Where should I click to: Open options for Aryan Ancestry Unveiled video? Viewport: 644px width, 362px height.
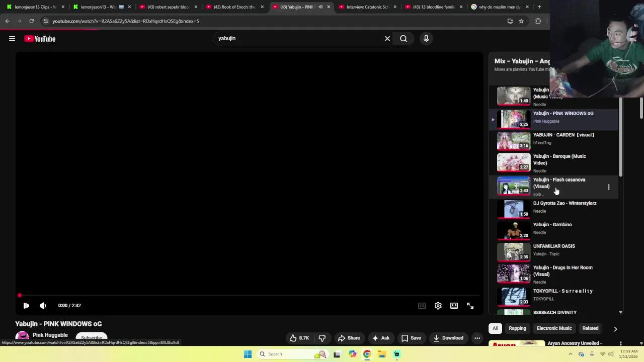621,344
